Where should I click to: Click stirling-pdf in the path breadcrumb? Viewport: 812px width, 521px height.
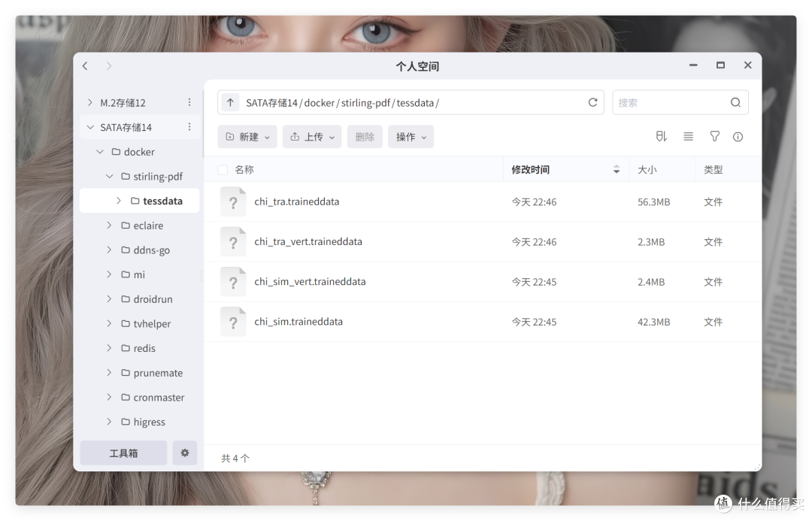pyautogui.click(x=365, y=102)
